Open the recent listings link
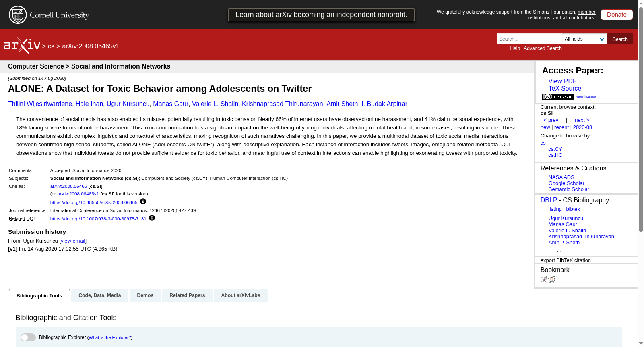Viewport: 644px width, 347px height. coord(561,127)
